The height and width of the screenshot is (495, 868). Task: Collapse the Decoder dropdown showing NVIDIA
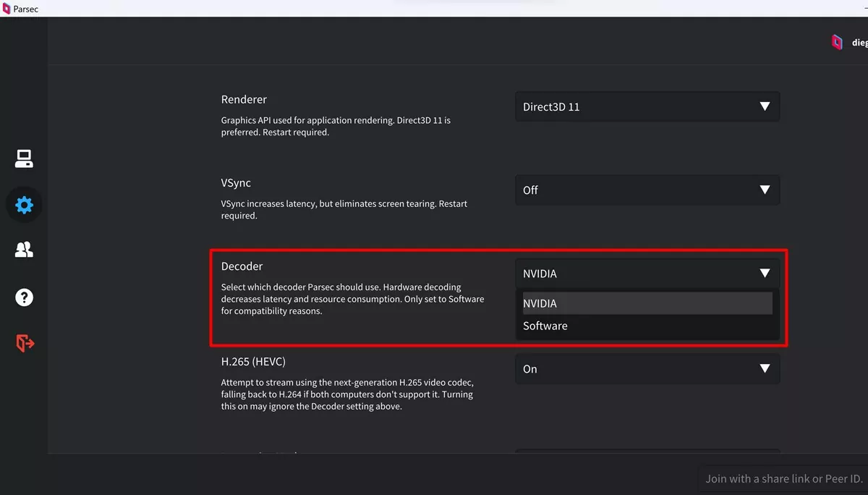[x=647, y=274]
